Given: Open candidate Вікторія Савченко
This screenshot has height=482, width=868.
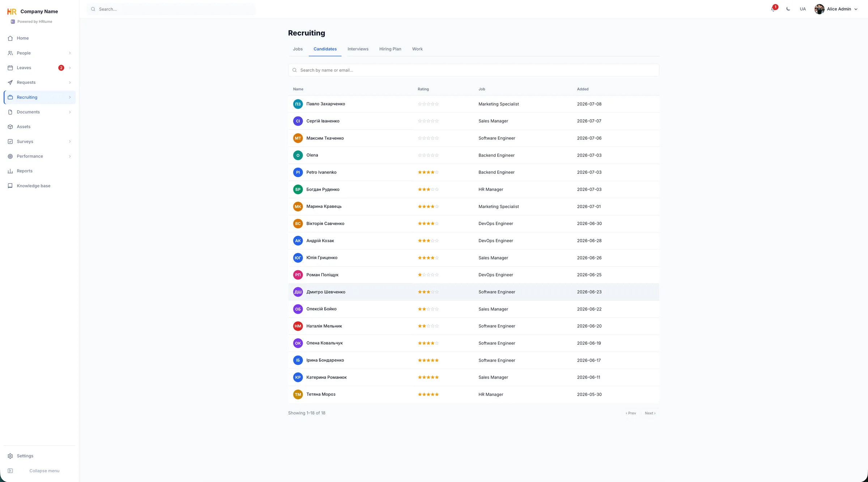Looking at the screenshot, I should point(325,224).
